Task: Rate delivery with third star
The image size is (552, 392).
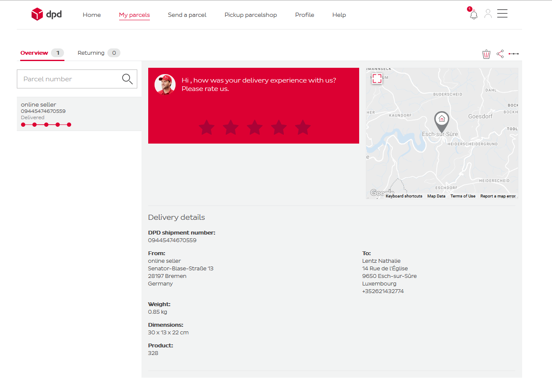Action: click(x=255, y=127)
